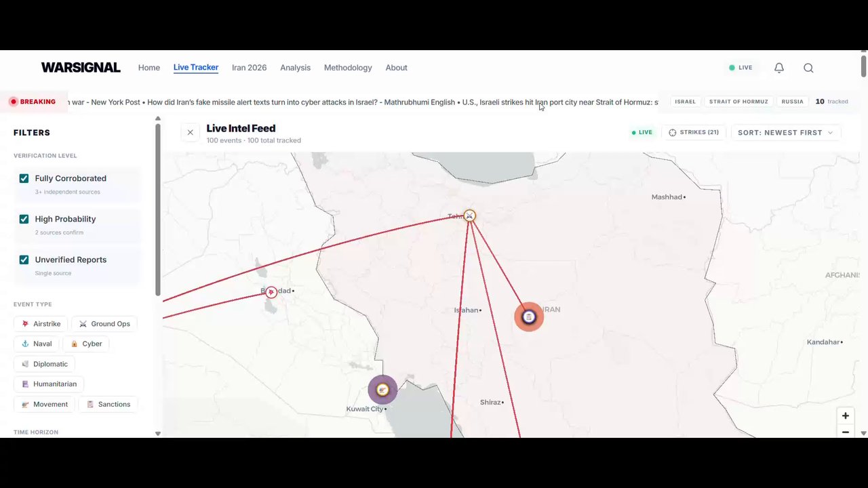Viewport: 868px width, 488px height.
Task: Uncheck Unverified Reports verification filter
Action: [24, 260]
